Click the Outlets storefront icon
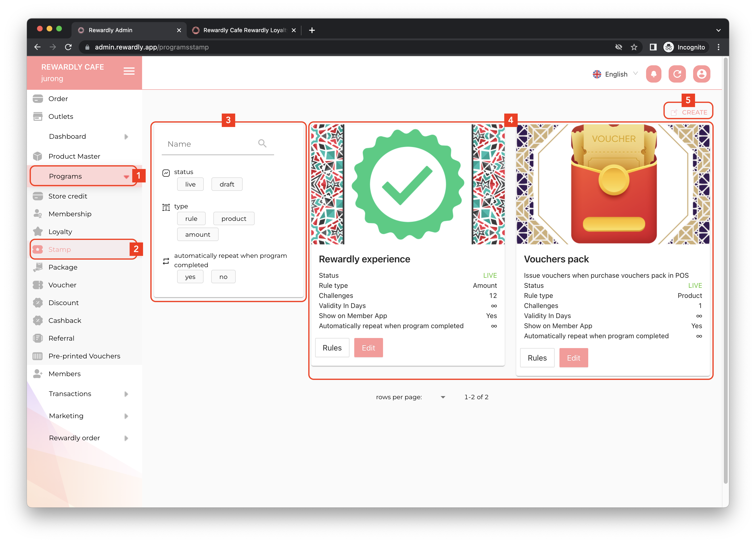The width and height of the screenshot is (756, 543). tap(38, 116)
